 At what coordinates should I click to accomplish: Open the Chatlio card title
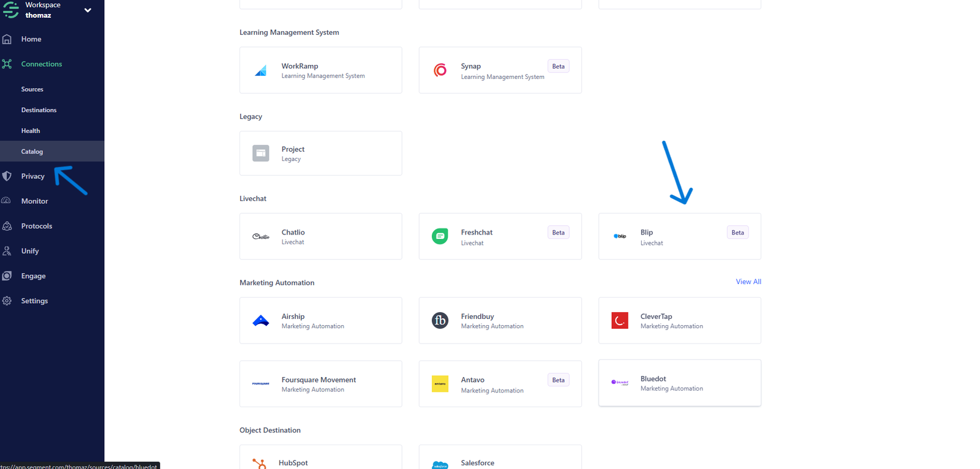[x=293, y=233]
